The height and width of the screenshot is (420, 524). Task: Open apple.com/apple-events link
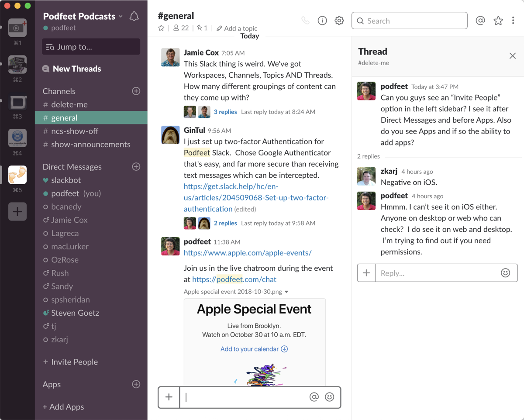click(248, 253)
